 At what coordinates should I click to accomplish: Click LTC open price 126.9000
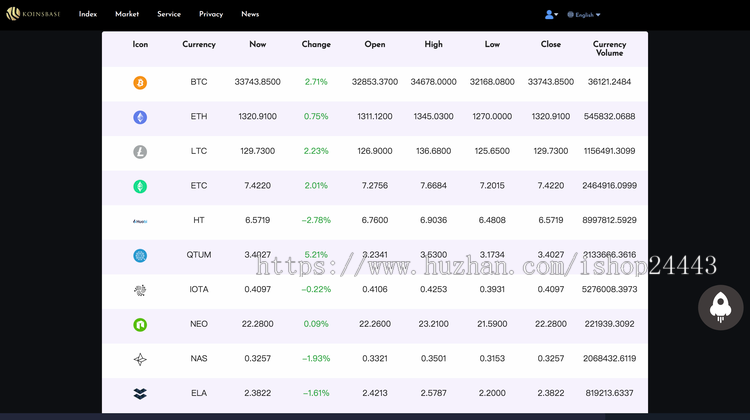point(375,151)
